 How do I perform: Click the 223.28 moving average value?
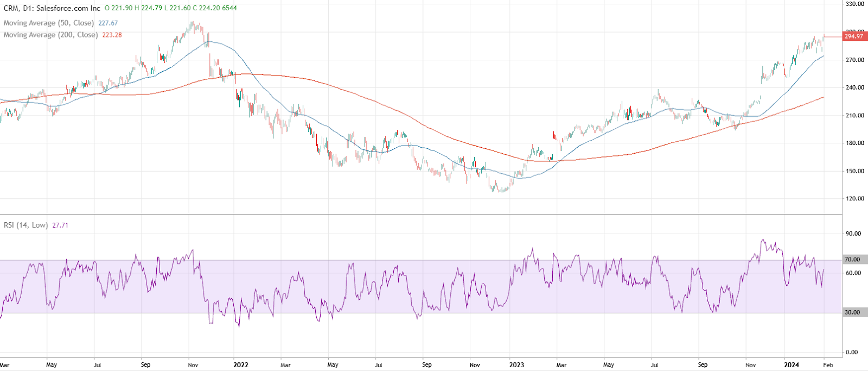coord(112,35)
